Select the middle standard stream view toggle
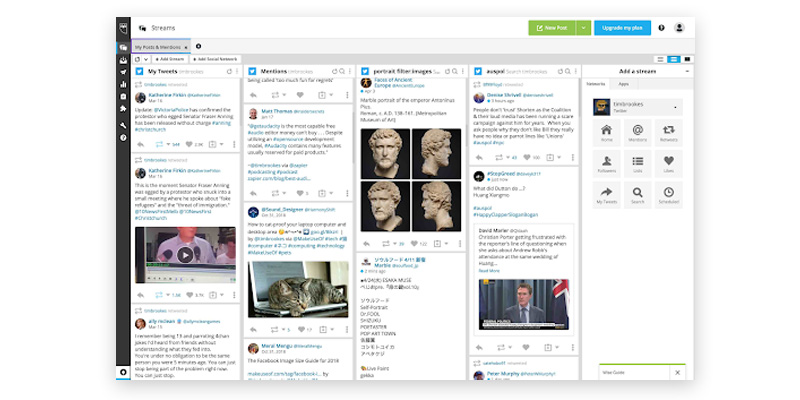800x400 pixels. point(673,60)
